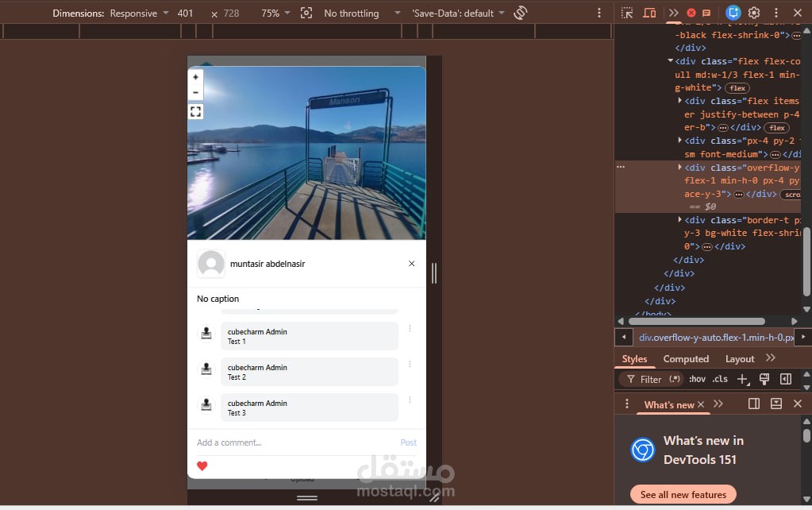Click the capture screenshot icon in device toolbar
The image size is (812, 510).
306,13
